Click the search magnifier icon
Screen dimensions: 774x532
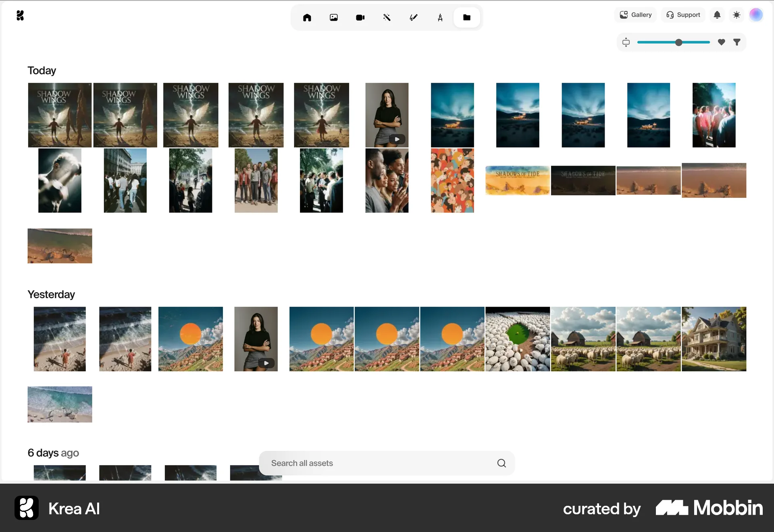[x=501, y=463]
